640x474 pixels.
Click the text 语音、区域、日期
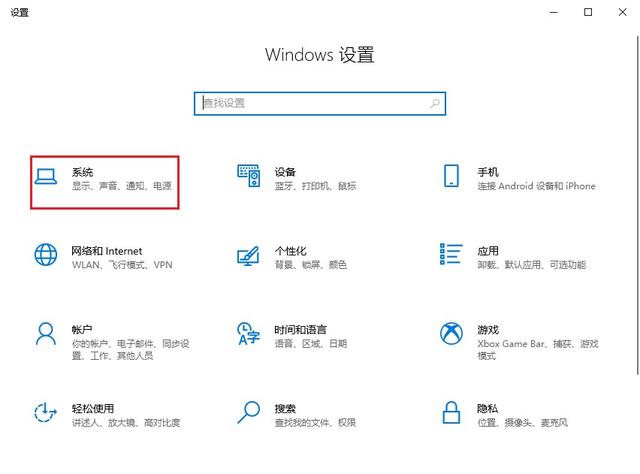311,344
